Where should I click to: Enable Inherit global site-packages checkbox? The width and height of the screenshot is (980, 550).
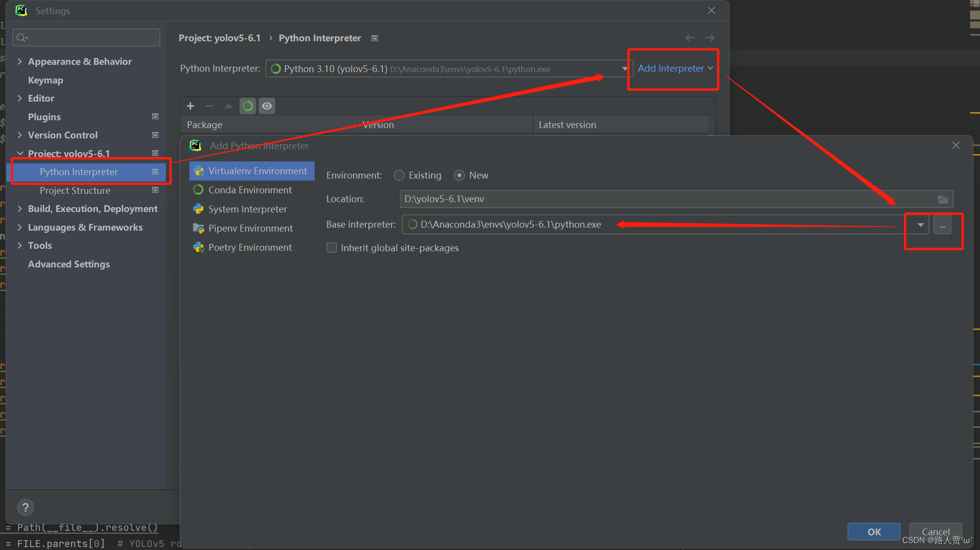point(332,248)
